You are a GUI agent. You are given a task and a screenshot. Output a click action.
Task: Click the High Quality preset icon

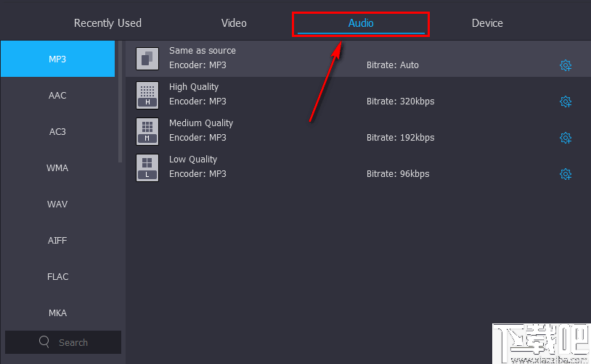point(147,95)
